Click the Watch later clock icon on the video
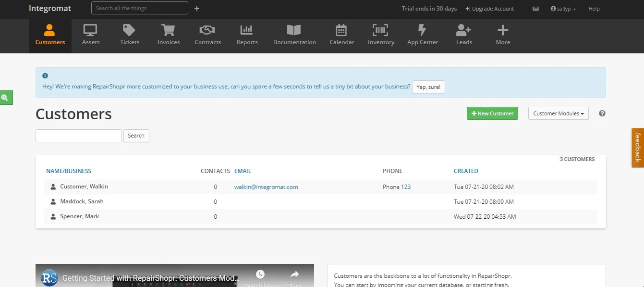This screenshot has height=287, width=644. 260,275
